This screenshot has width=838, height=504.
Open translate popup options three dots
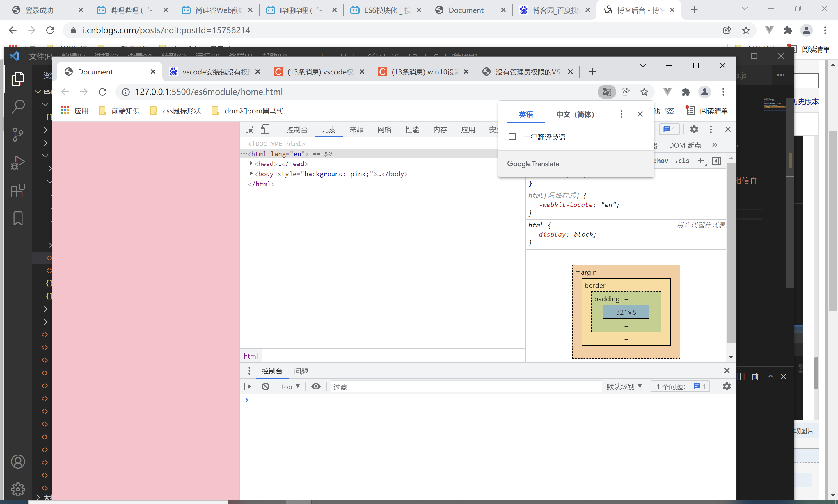621,114
